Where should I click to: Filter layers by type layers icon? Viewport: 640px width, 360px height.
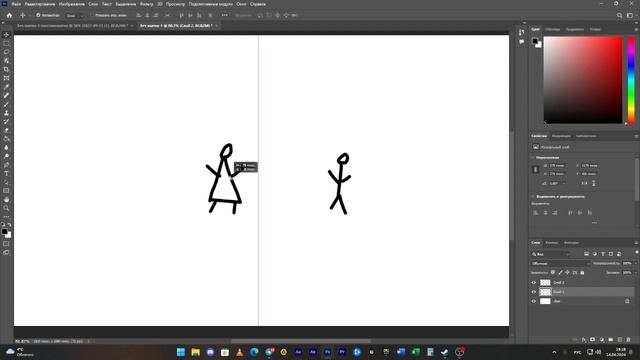[603, 254]
